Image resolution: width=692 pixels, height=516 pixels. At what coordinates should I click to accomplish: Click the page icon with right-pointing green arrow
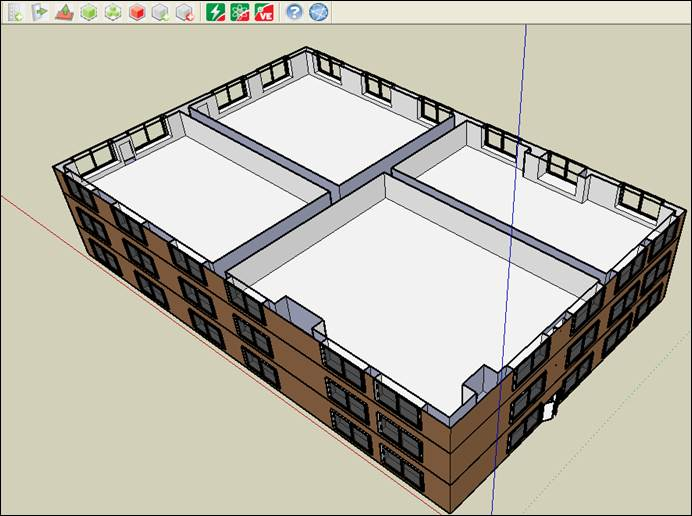coord(39,13)
